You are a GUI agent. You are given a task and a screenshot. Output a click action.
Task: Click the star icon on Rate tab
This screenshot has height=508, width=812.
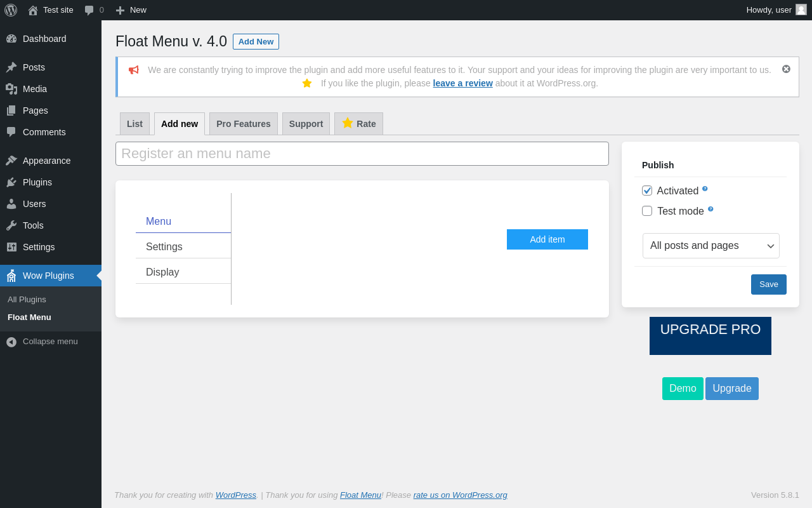pyautogui.click(x=348, y=123)
